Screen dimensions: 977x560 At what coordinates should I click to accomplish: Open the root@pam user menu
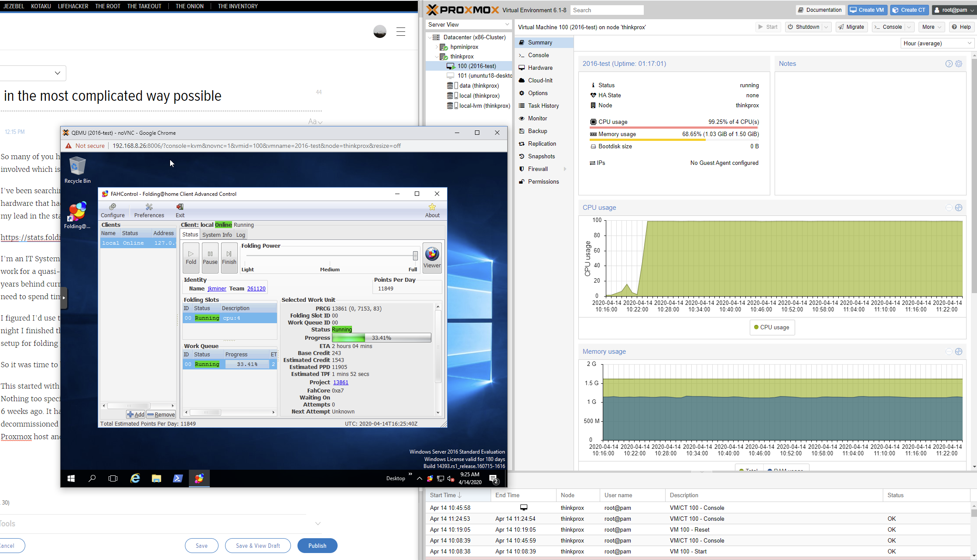pos(953,10)
